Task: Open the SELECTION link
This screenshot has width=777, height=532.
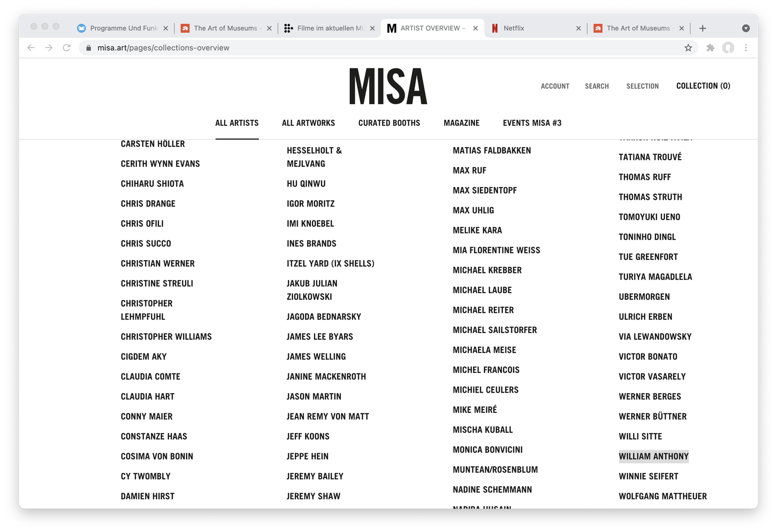Action: pos(642,86)
